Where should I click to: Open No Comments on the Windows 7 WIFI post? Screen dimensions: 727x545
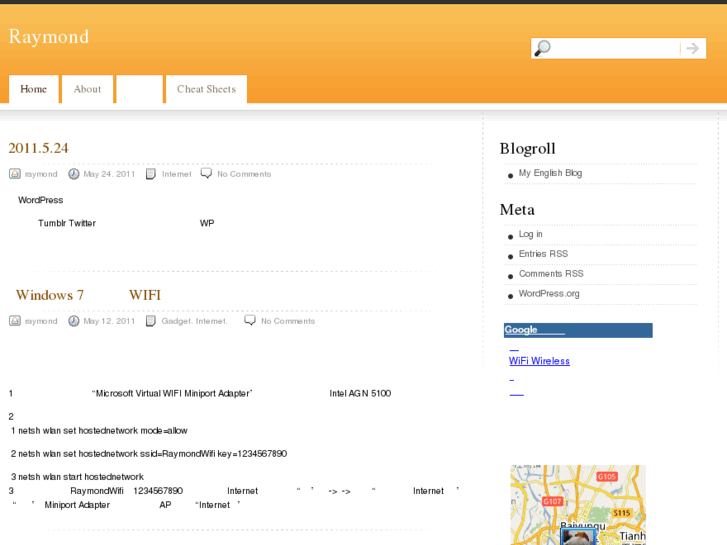[x=287, y=321]
